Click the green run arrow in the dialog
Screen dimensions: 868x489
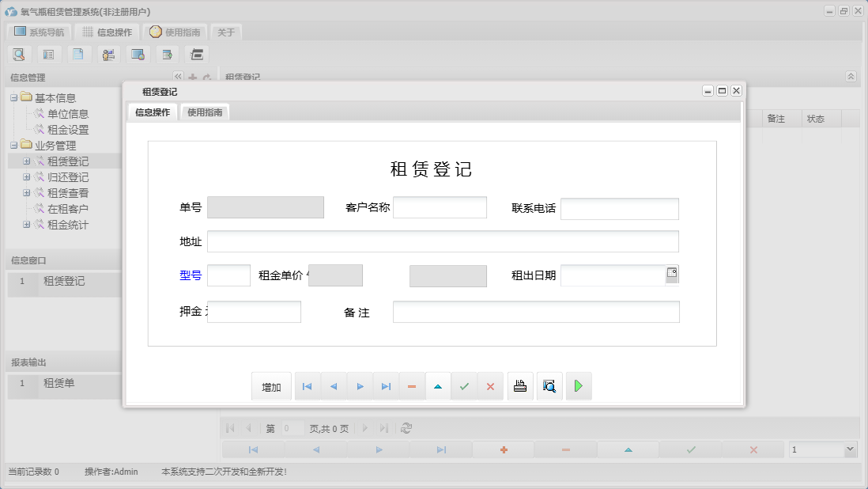click(578, 385)
